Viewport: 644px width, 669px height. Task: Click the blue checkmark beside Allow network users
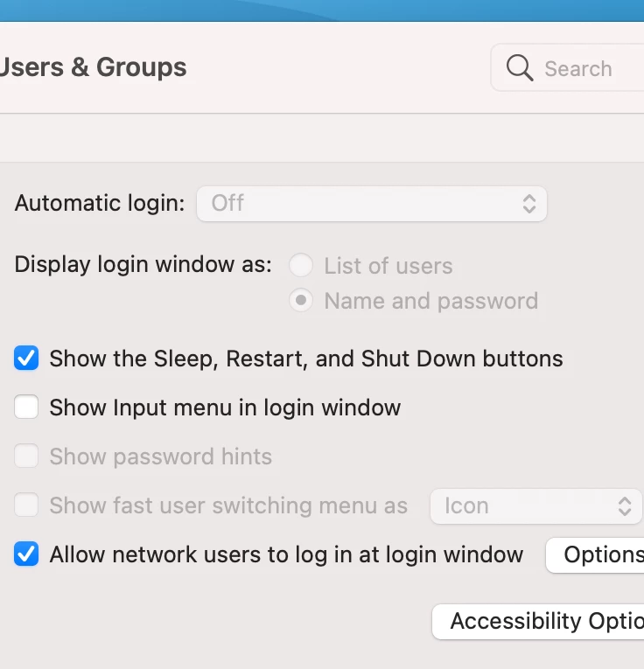pos(26,554)
